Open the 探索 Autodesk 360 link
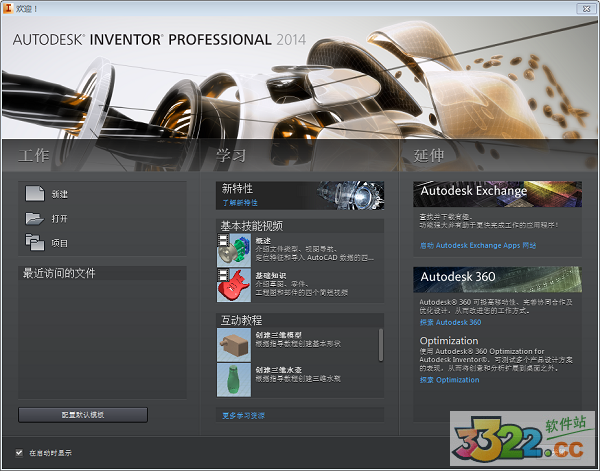The height and width of the screenshot is (471, 600). click(x=450, y=323)
